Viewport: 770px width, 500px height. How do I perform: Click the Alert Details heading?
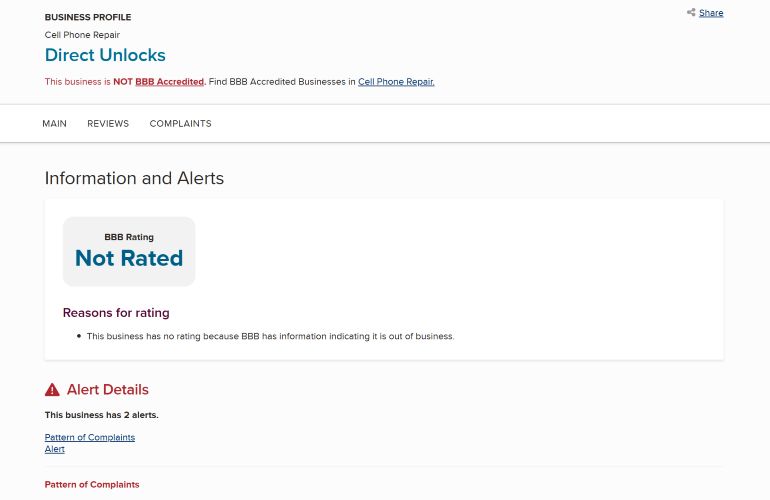point(107,390)
